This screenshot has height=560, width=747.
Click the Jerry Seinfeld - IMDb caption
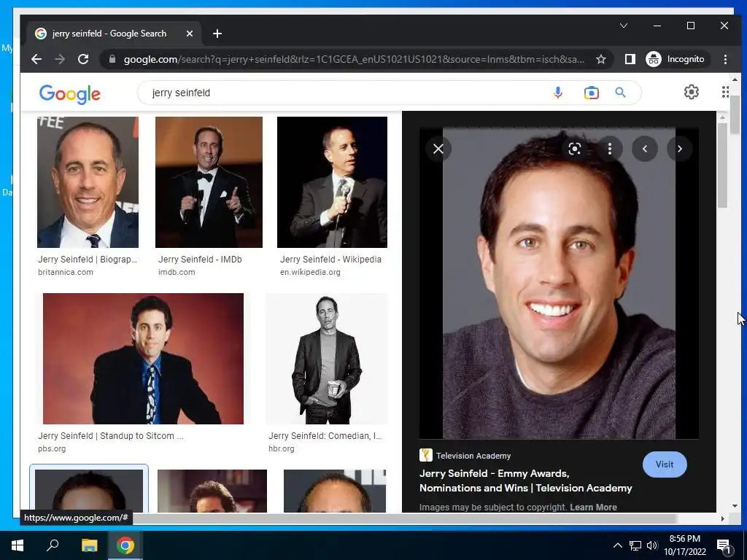click(200, 260)
